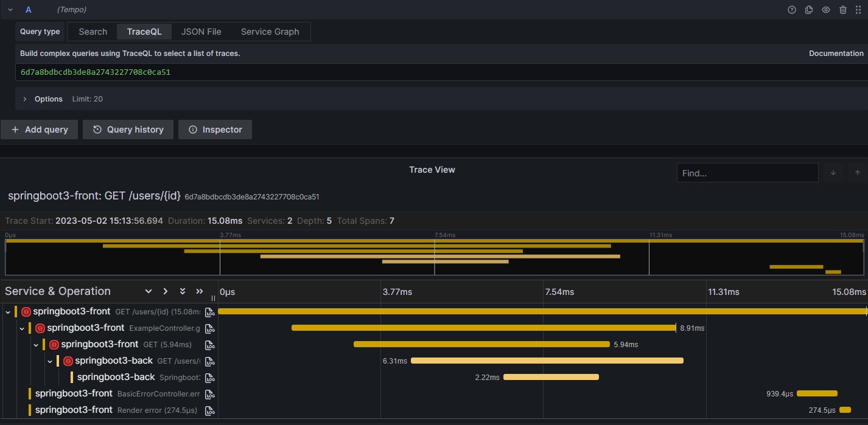This screenshot has height=425, width=868.
Task: Click the 15.08ms root span bar
Action: coord(542,311)
